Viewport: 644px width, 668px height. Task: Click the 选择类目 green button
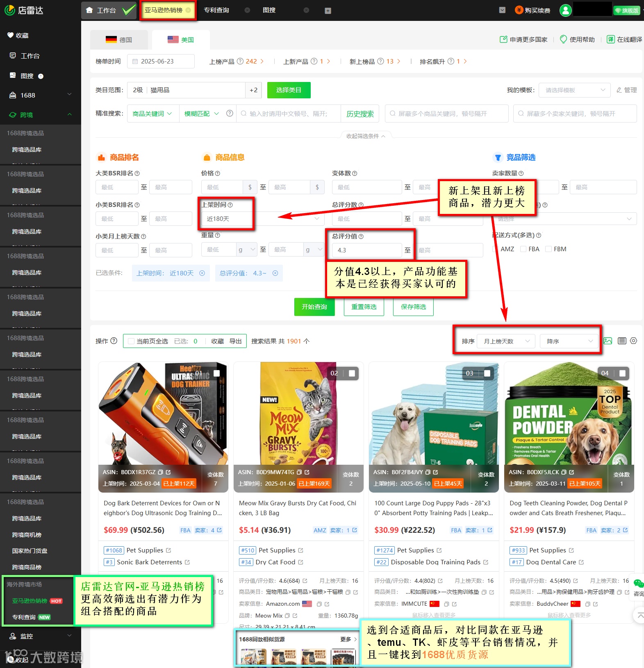click(x=289, y=90)
